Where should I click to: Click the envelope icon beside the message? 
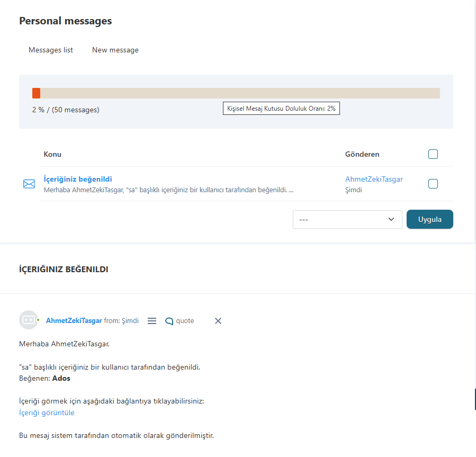click(29, 184)
